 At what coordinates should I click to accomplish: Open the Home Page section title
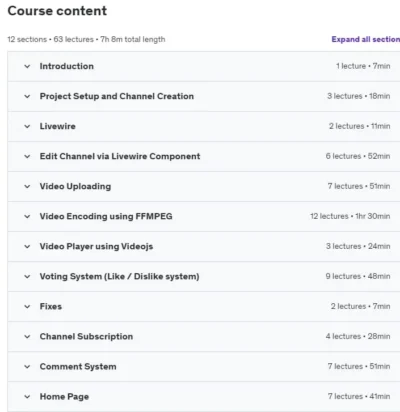[64, 397]
